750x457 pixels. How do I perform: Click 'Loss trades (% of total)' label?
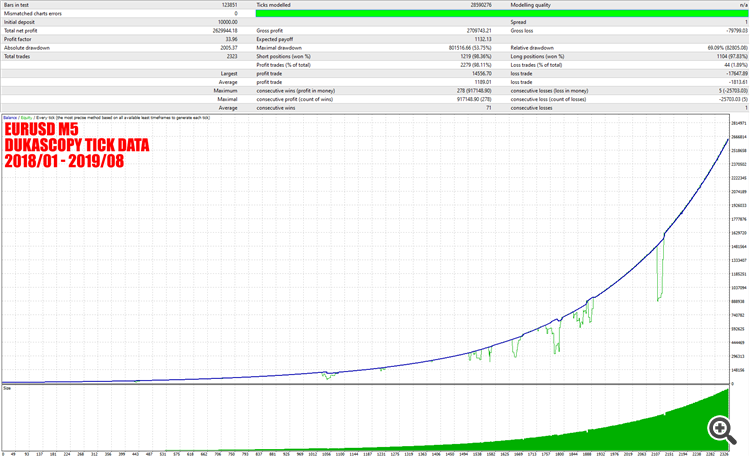point(536,65)
